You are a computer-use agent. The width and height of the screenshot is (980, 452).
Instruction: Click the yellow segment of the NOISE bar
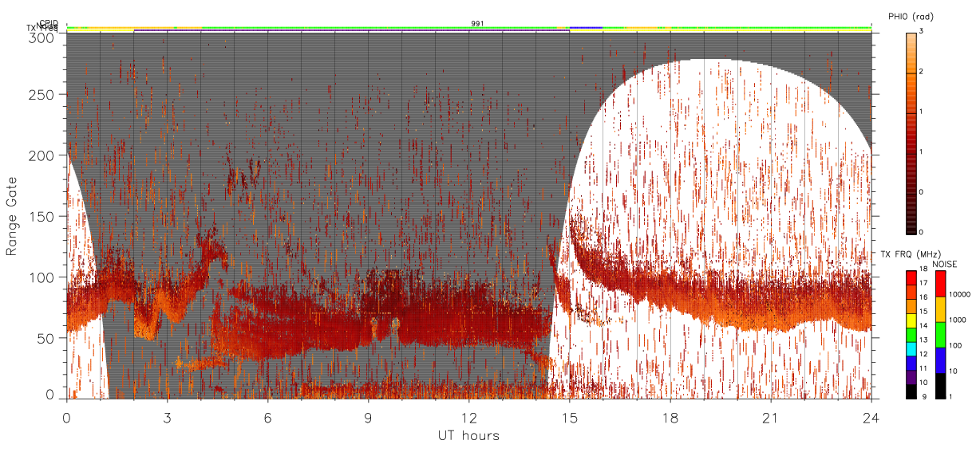941,309
